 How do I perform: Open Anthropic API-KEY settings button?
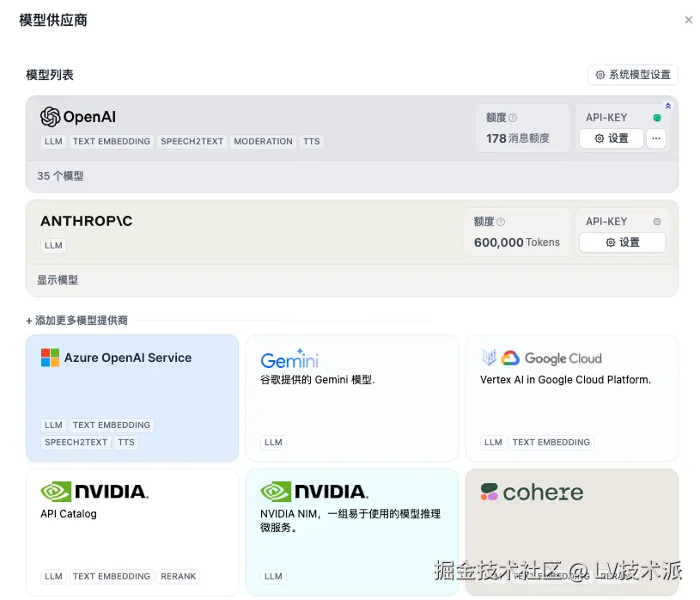tap(623, 242)
